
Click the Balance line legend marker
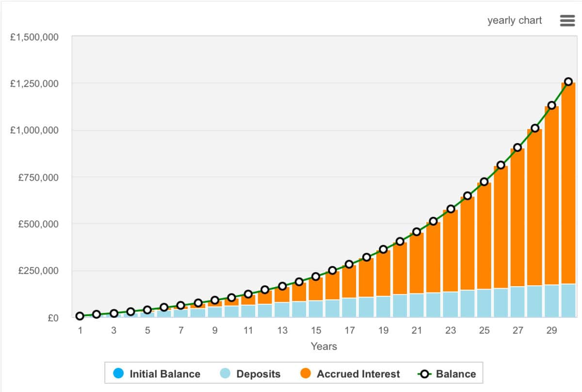point(425,374)
